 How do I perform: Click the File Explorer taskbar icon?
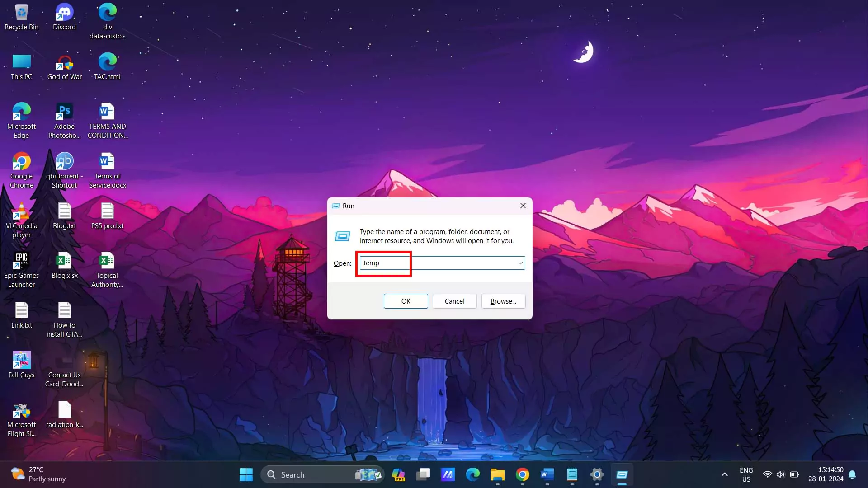[497, 474]
